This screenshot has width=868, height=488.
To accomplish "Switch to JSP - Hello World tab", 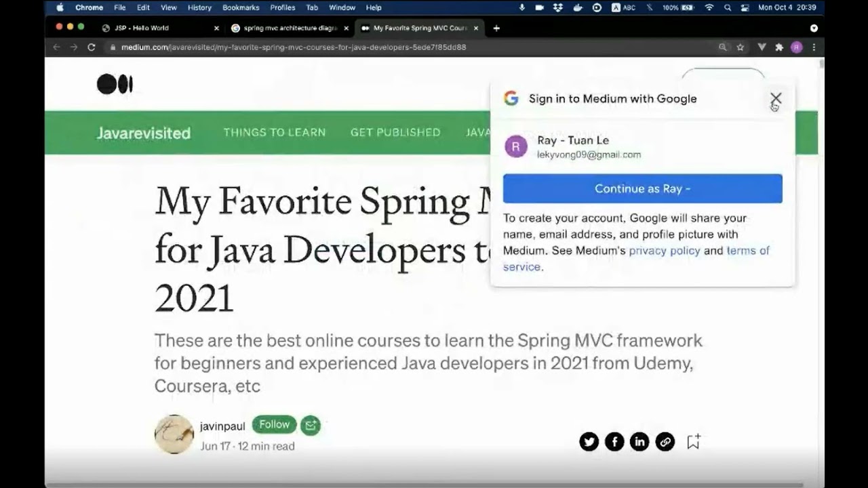I will (x=160, y=28).
